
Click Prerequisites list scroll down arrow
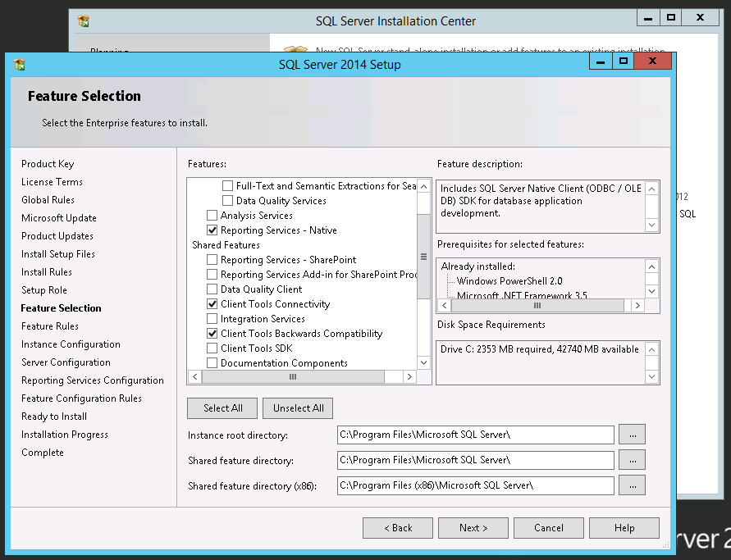tap(651, 291)
